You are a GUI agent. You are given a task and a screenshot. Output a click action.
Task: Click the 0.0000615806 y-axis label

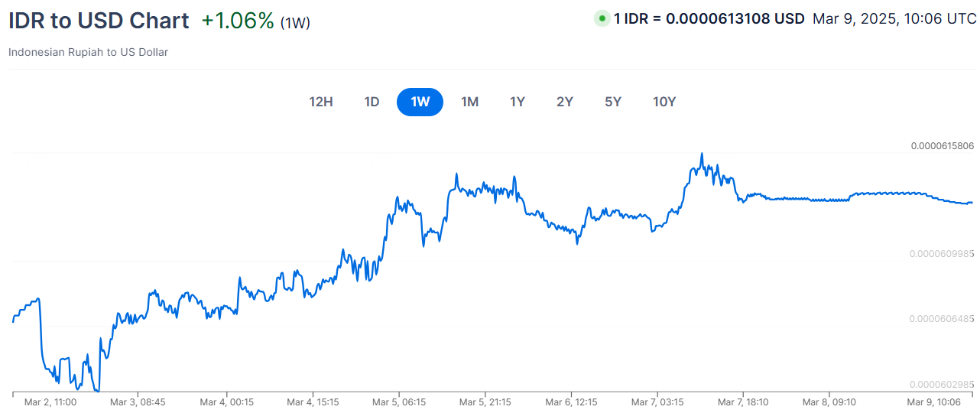coord(943,145)
